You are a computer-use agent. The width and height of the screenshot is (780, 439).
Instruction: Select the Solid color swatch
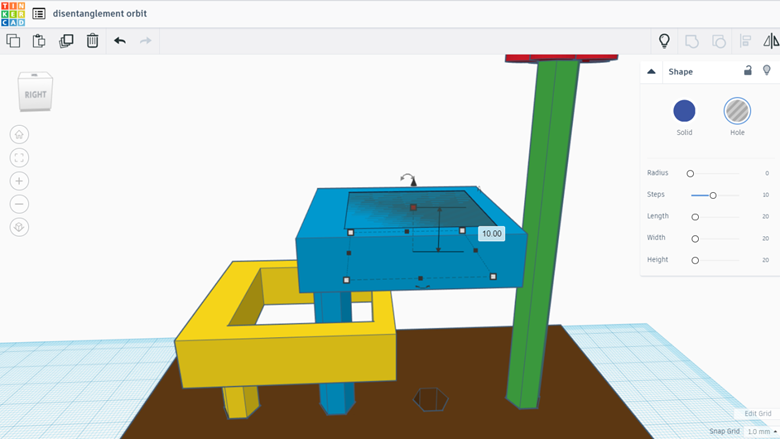point(684,111)
